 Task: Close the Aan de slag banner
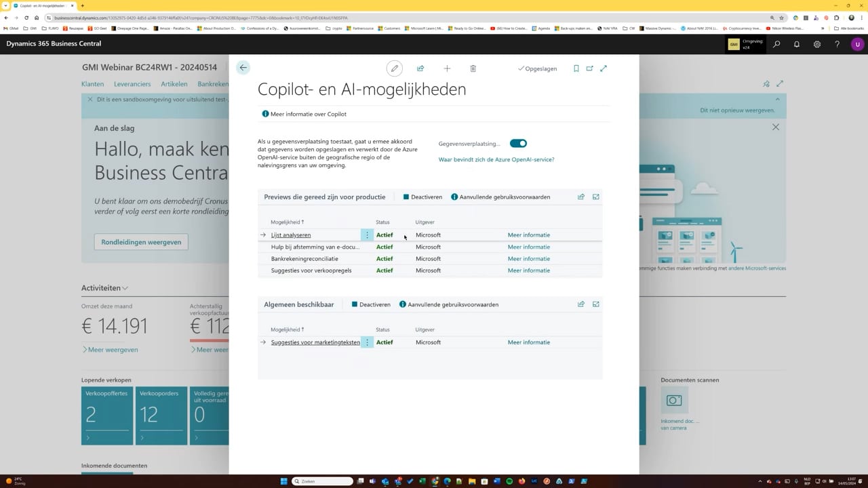coord(776,127)
